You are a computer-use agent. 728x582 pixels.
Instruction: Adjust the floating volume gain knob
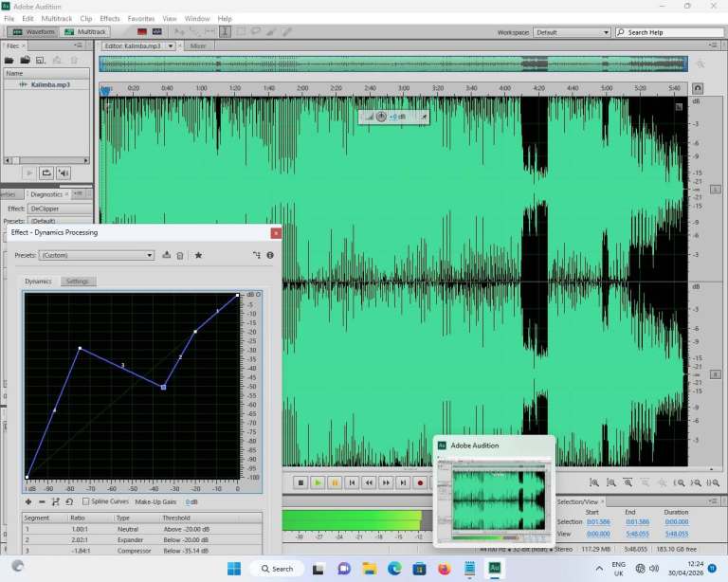tap(381, 117)
